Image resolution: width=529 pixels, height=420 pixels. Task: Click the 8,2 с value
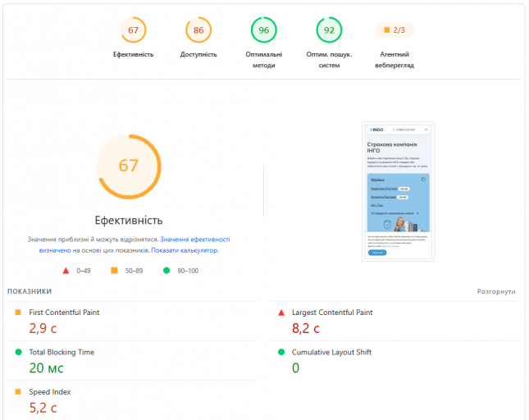[306, 328]
